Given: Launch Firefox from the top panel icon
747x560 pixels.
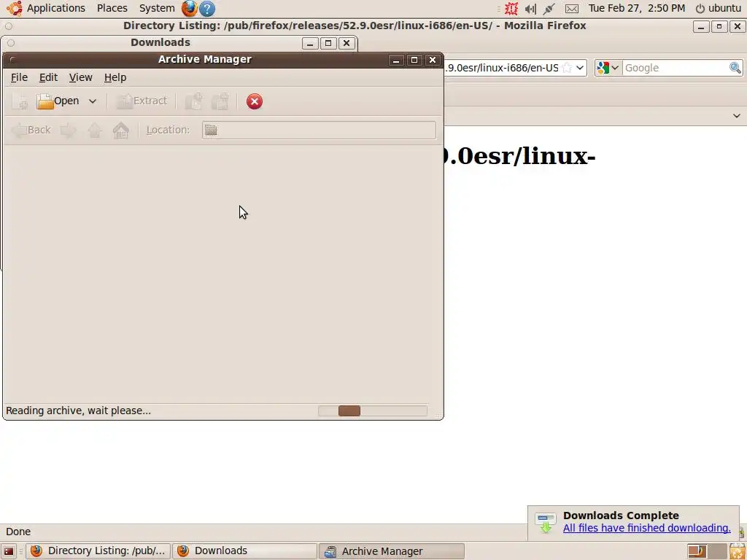Looking at the screenshot, I should [189, 8].
